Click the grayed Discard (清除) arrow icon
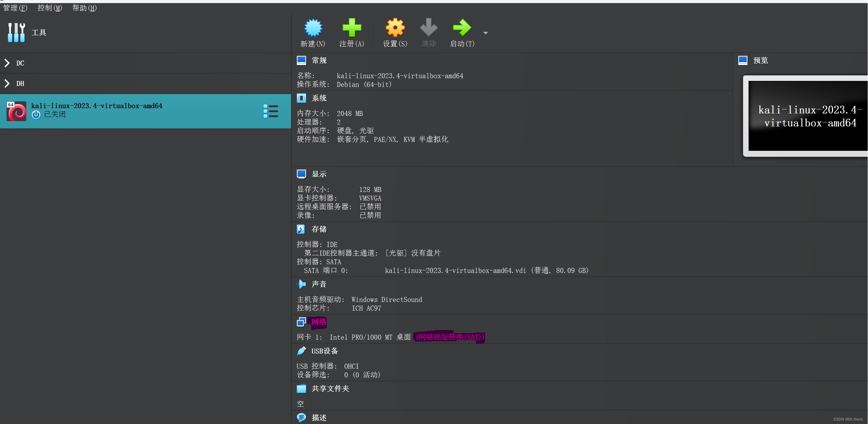Image resolution: width=868 pixels, height=424 pixels. coord(429,28)
